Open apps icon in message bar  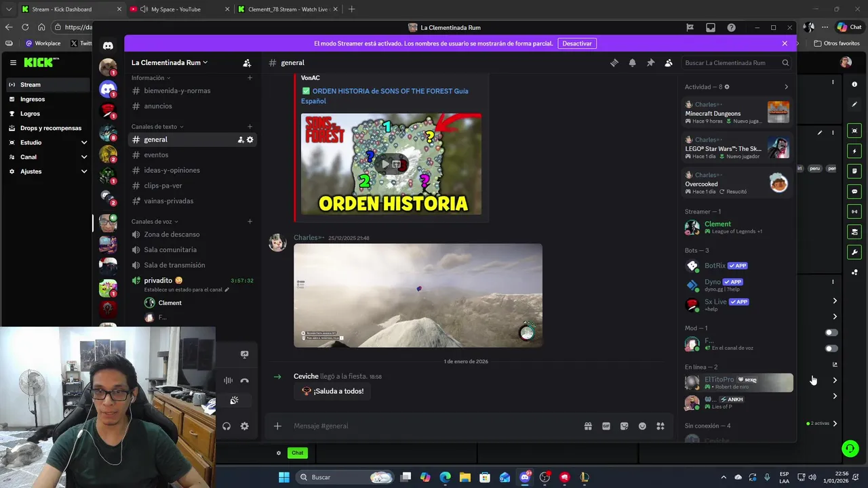[660, 426]
